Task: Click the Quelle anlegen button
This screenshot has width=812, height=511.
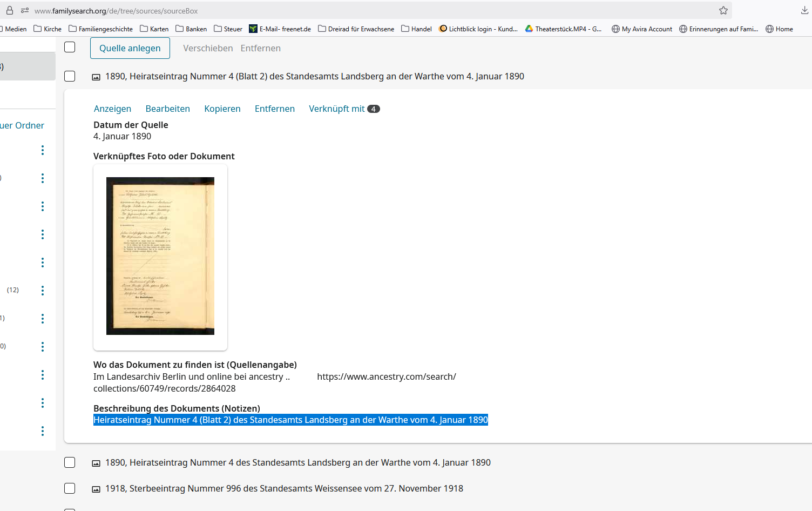Action: tap(130, 48)
